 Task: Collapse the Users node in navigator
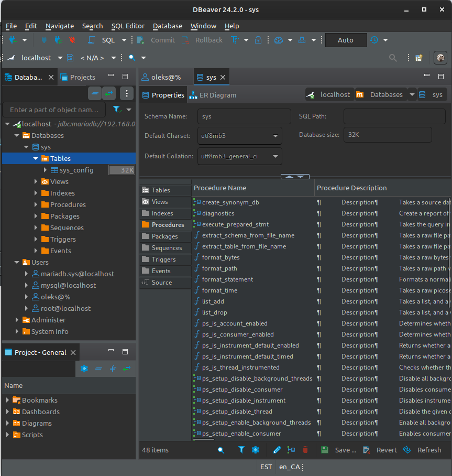pyautogui.click(x=17, y=262)
